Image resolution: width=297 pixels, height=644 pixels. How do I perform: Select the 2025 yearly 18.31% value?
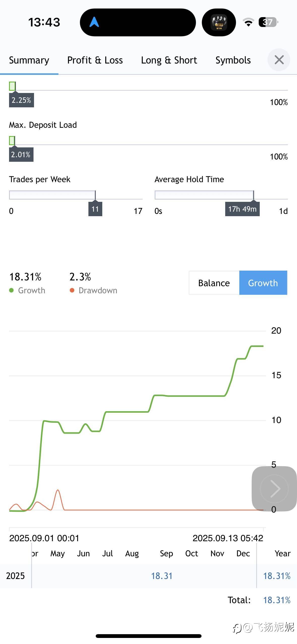[277, 576]
